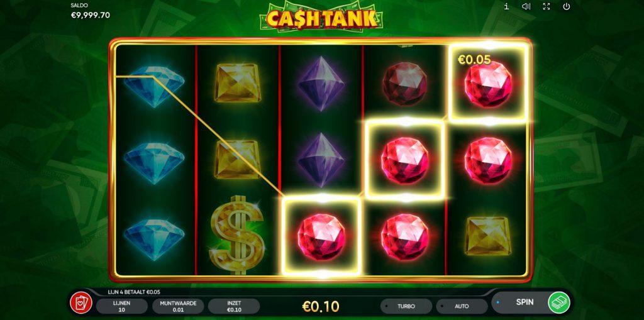644x320 pixels.
Task: Click the power exit icon
Action: pyautogui.click(x=567, y=6)
